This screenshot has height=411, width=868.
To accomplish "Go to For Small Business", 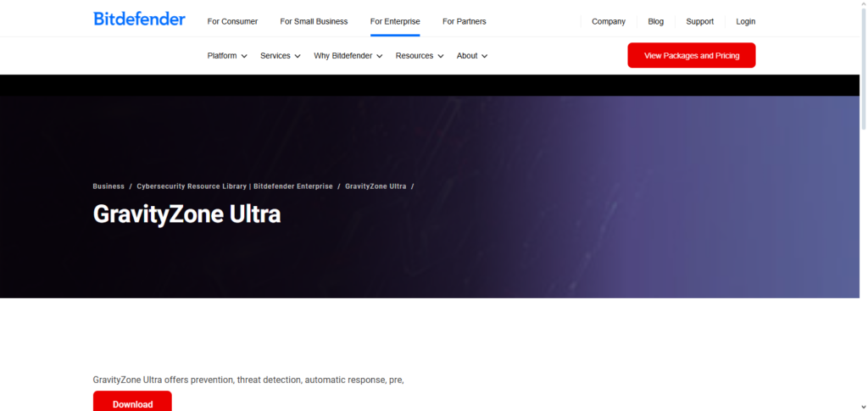I will (x=314, y=21).
